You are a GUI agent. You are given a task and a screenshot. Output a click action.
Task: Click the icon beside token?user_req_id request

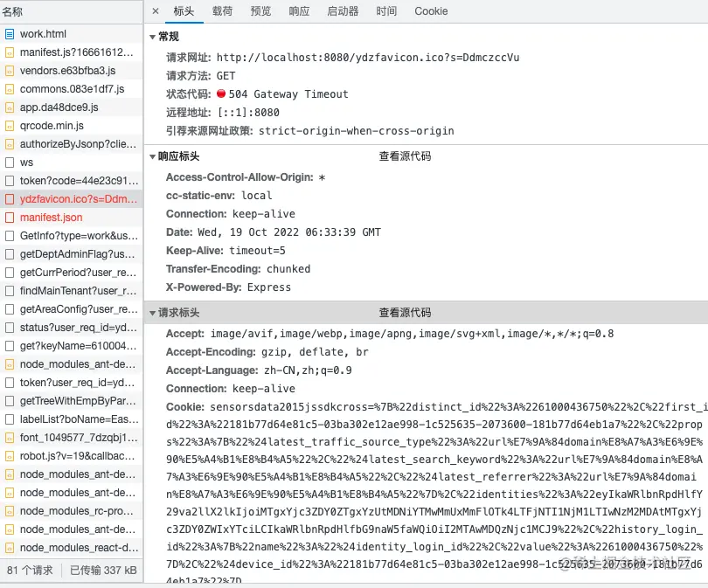click(x=10, y=383)
